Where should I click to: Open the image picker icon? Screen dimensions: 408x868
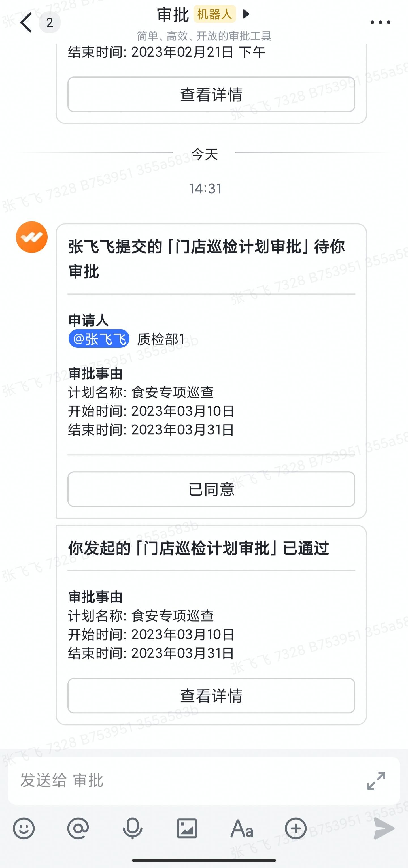pyautogui.click(x=187, y=828)
